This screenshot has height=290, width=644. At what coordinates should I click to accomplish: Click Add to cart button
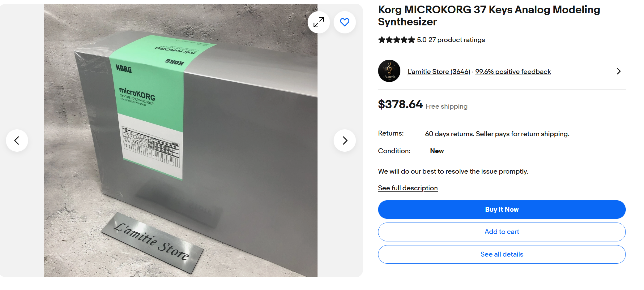click(x=501, y=232)
